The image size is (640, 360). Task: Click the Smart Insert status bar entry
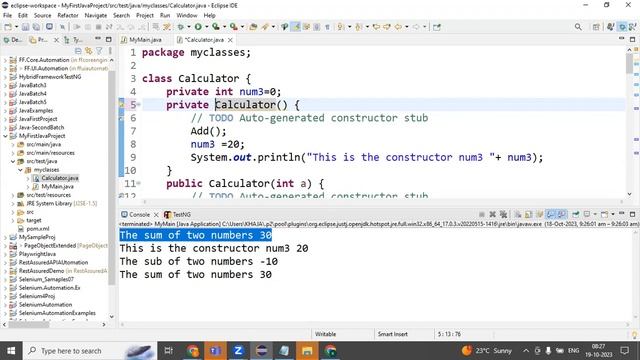[x=393, y=334]
